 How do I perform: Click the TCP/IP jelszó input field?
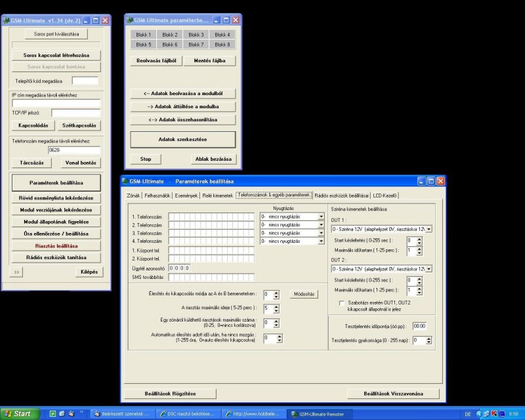pos(76,113)
